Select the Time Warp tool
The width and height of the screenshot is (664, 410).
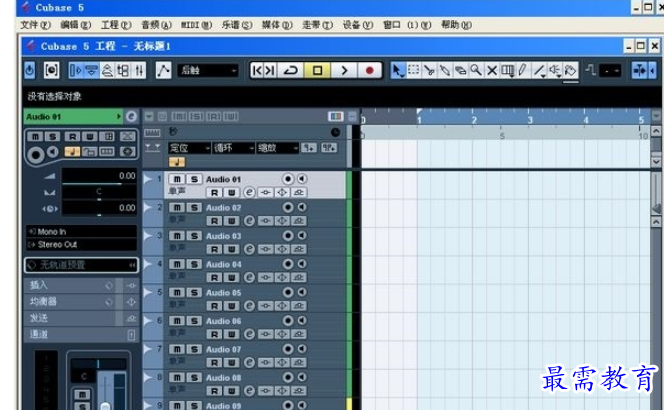coord(507,70)
